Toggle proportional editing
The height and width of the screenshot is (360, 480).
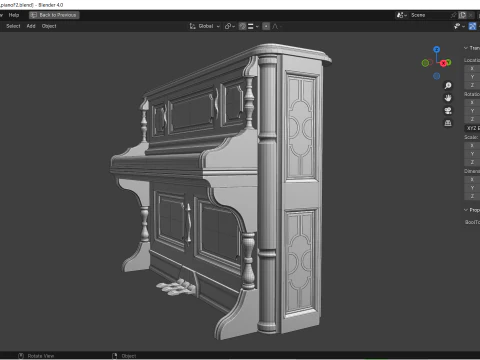[x=266, y=26]
